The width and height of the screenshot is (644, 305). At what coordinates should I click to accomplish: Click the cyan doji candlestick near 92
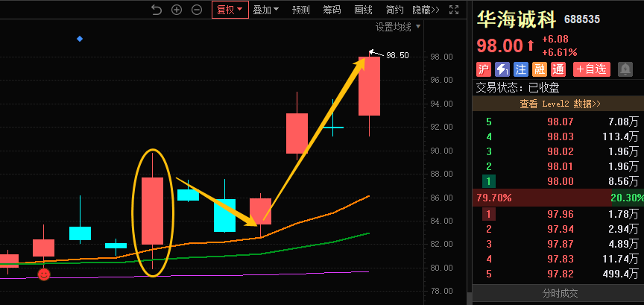332,128
